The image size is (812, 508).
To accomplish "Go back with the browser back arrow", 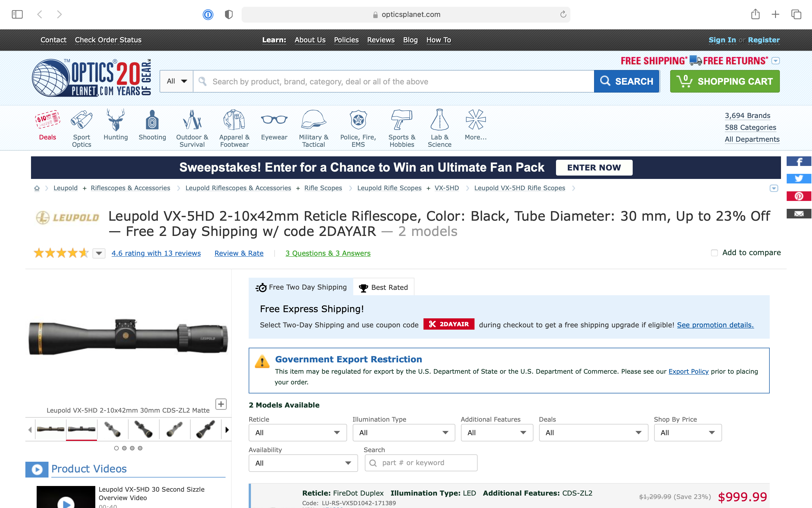I will (x=39, y=14).
